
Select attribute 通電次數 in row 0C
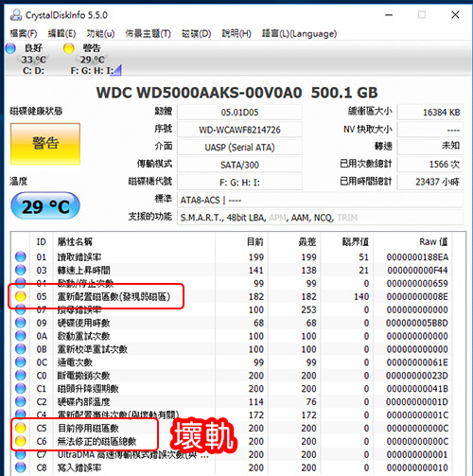75,362
